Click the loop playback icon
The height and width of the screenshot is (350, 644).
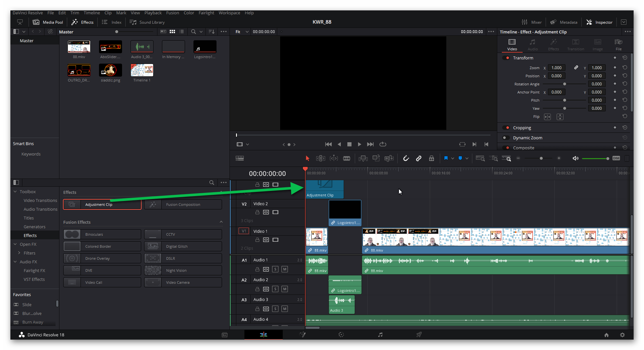(x=383, y=144)
